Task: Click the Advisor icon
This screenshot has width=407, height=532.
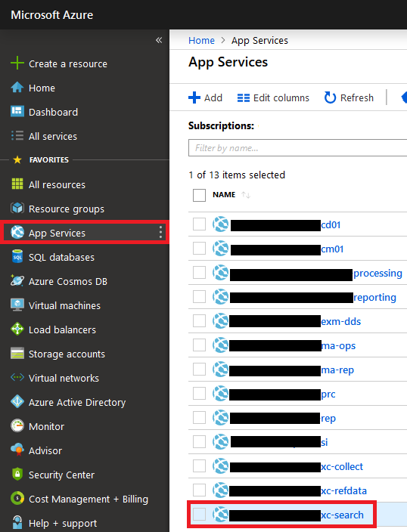Action: [x=17, y=450]
